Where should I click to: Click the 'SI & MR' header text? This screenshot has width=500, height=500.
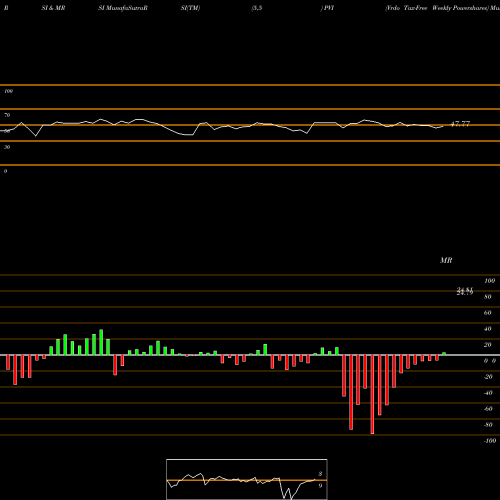tap(53, 8)
